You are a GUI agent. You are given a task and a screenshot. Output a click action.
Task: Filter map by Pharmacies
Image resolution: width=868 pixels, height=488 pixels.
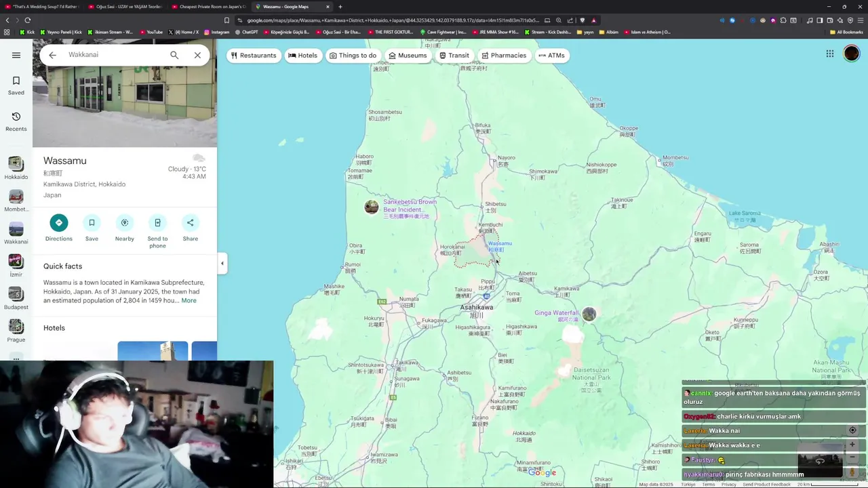coord(504,56)
